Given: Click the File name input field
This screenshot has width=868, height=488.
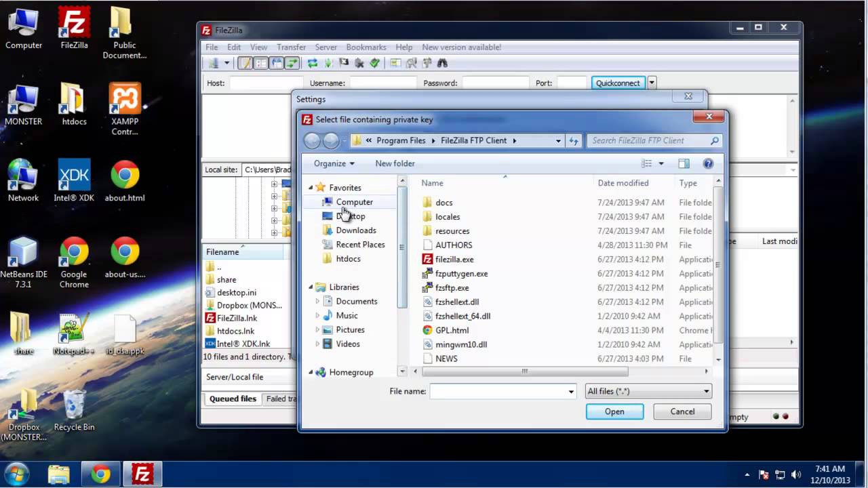Looking at the screenshot, I should coord(498,391).
